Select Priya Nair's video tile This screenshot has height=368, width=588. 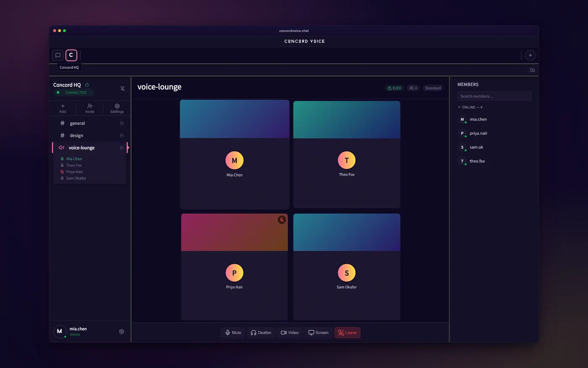(234, 267)
